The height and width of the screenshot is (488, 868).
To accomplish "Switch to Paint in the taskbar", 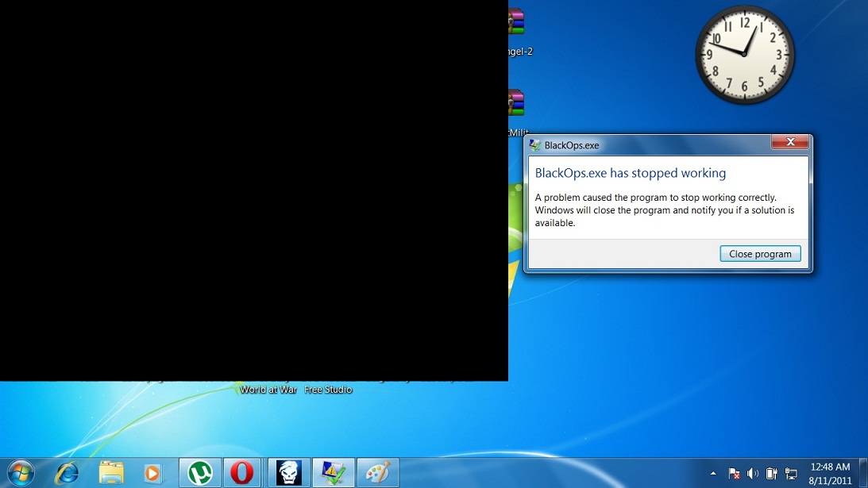I will pyautogui.click(x=378, y=473).
